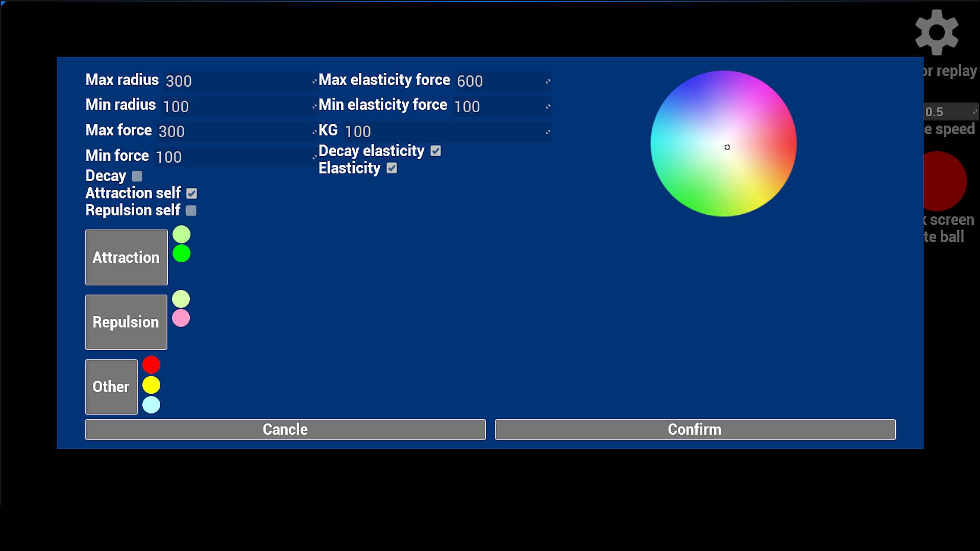This screenshot has height=551, width=980.
Task: Enable the Decay checkbox
Action: 137,177
